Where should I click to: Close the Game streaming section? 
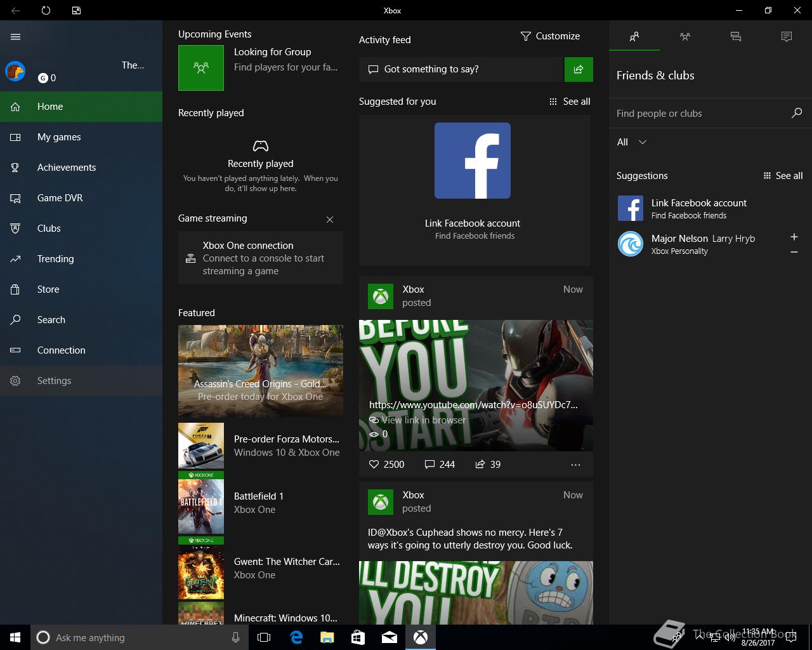[330, 220]
